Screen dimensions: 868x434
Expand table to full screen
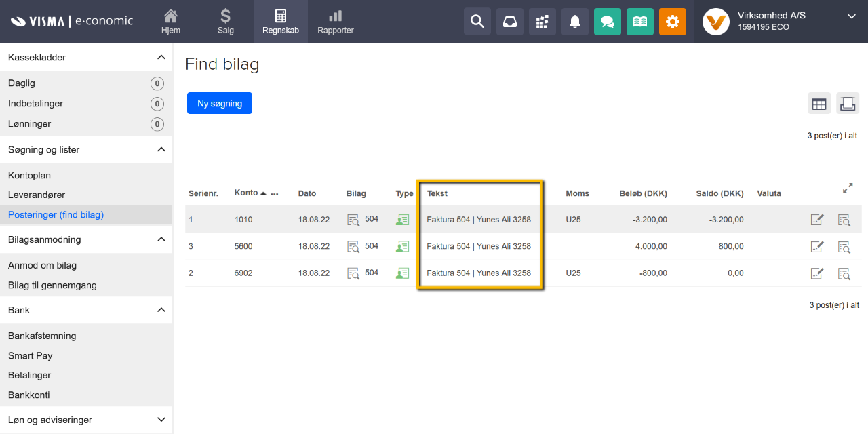point(848,189)
